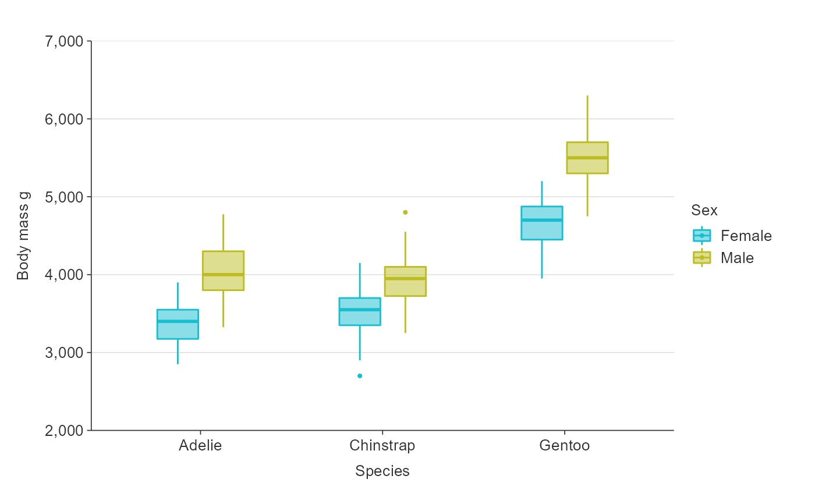Click the Body mass g axis title
This screenshot has width=815, height=504.
tap(23, 236)
